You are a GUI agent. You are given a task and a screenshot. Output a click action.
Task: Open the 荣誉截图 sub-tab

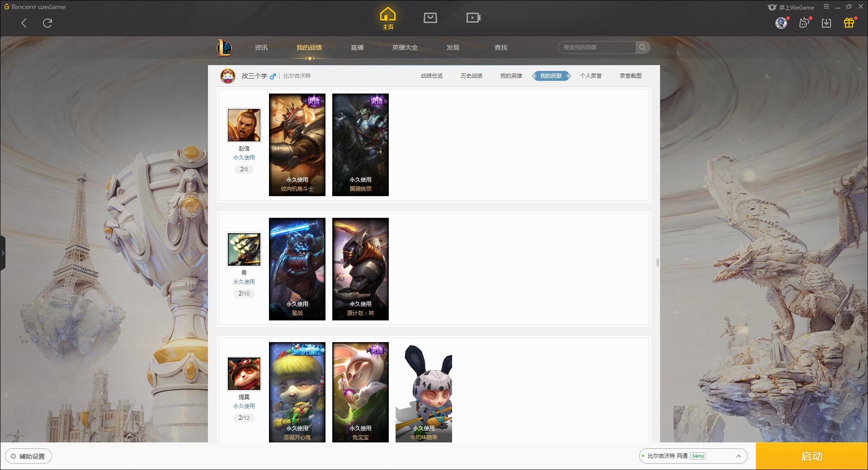point(631,76)
